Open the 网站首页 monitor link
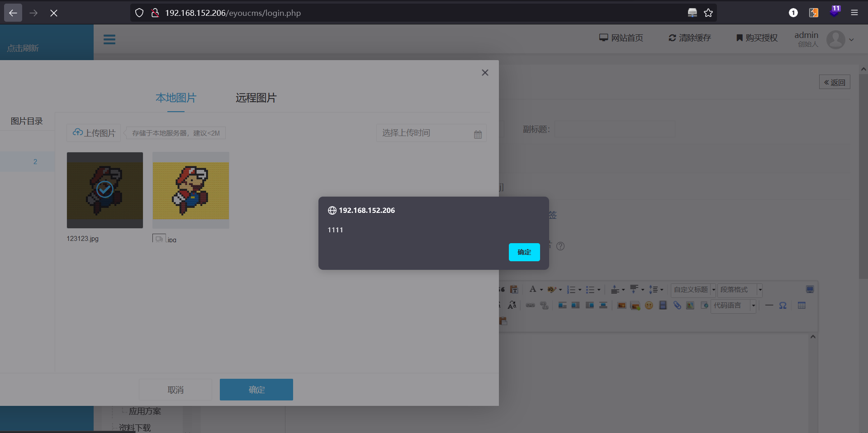Image resolution: width=868 pixels, height=433 pixels. click(621, 38)
